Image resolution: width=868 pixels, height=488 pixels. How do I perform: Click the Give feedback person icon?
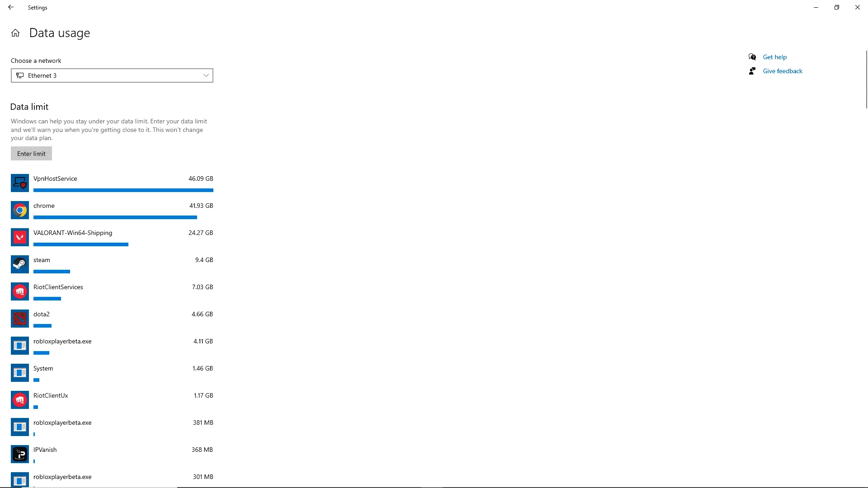(752, 71)
